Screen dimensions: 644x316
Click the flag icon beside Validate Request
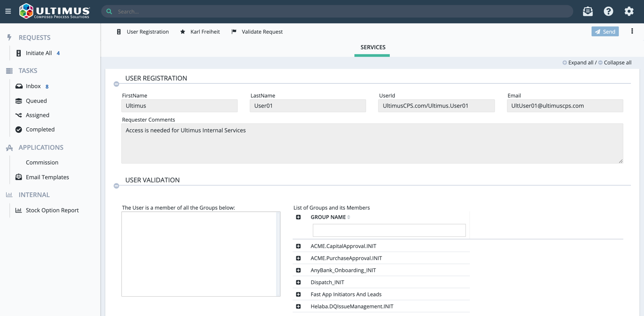tap(234, 32)
